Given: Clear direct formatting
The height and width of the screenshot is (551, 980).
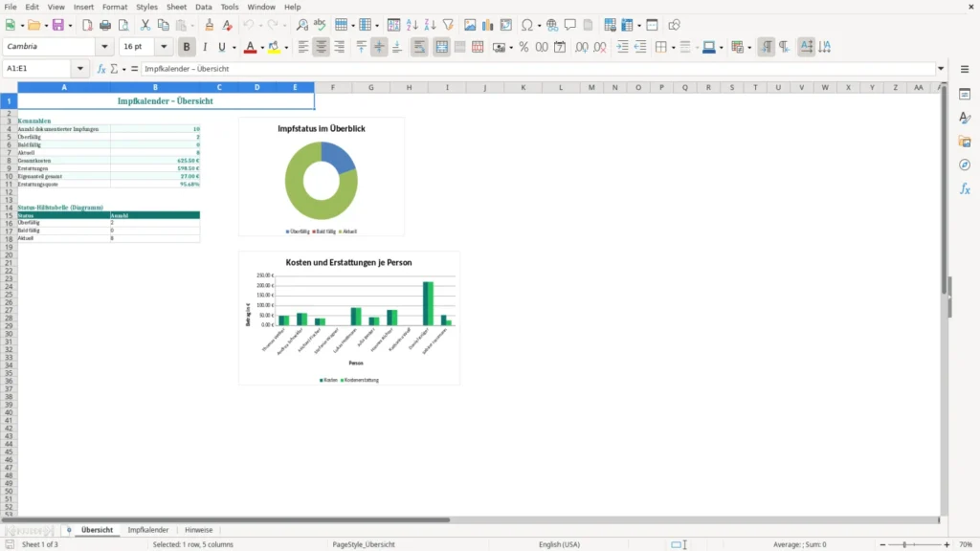Looking at the screenshot, I should (x=228, y=25).
